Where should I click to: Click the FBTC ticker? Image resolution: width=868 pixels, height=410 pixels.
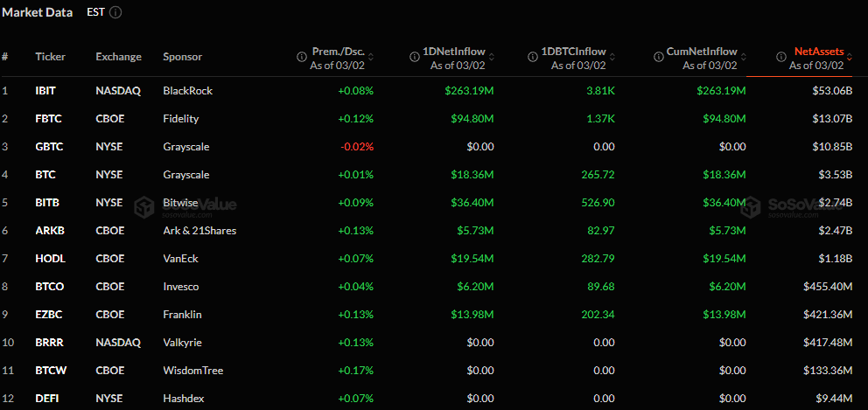tap(47, 119)
